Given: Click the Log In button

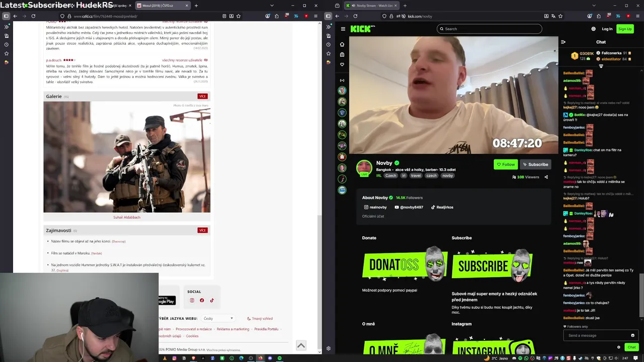Looking at the screenshot, I should tap(607, 29).
